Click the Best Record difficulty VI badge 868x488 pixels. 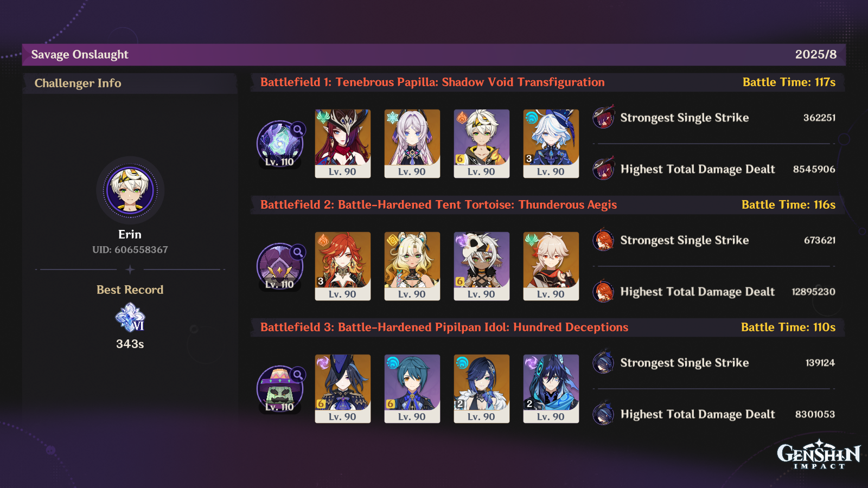click(x=130, y=317)
